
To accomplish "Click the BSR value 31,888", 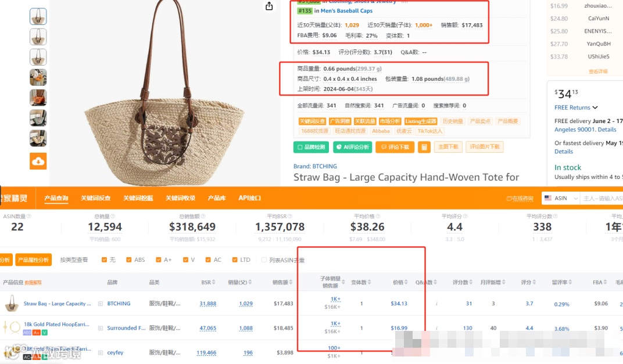I will pyautogui.click(x=208, y=304).
